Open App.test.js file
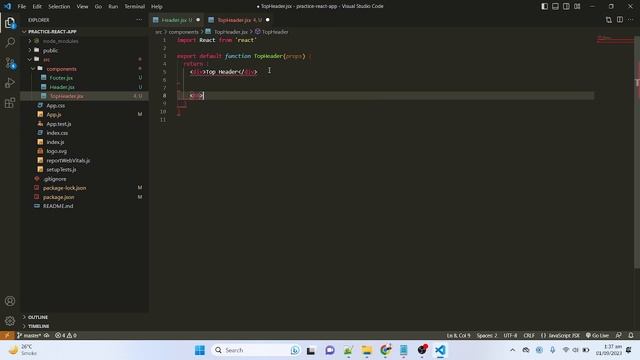Viewport: 640px width, 360px height. (x=58, y=124)
